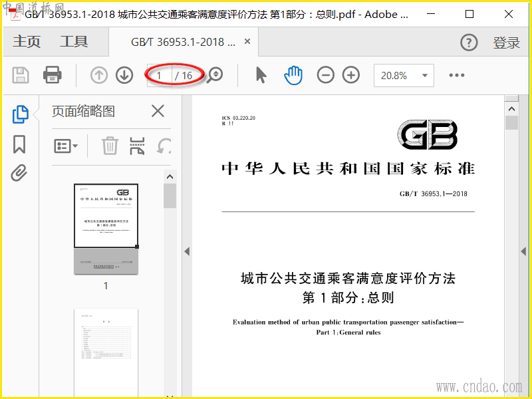Choose the selection arrow tool
The image size is (532, 399).
tap(261, 75)
